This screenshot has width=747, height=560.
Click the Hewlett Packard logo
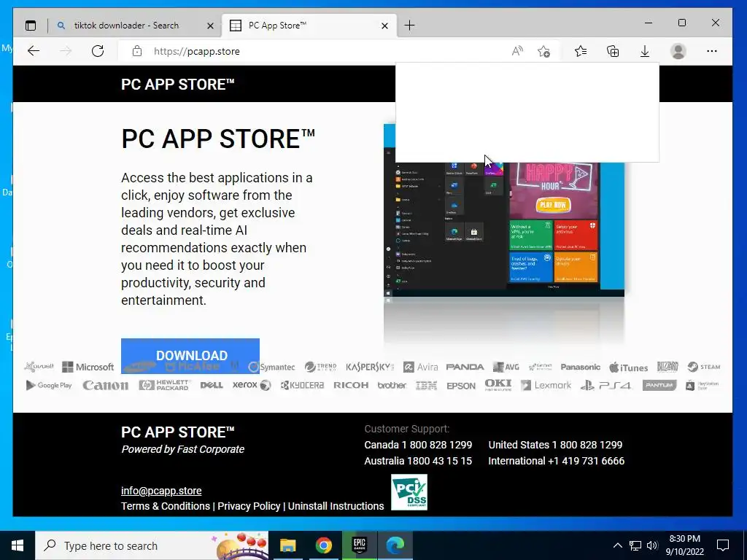[165, 385]
